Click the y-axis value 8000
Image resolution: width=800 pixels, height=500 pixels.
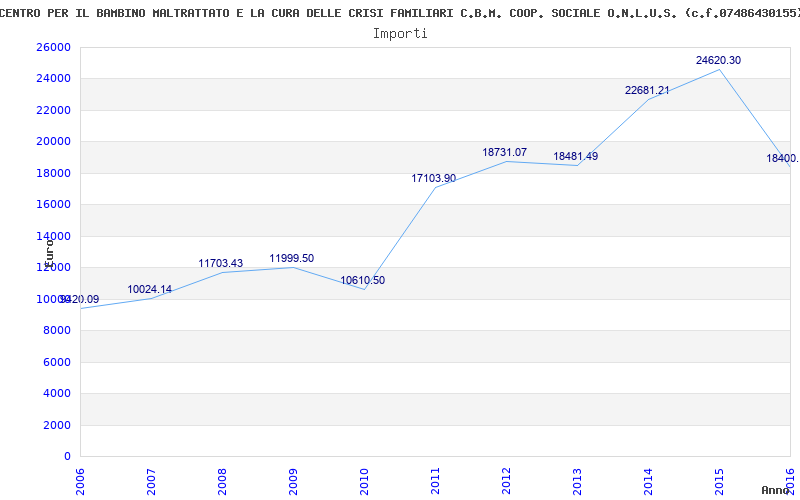coord(57,330)
